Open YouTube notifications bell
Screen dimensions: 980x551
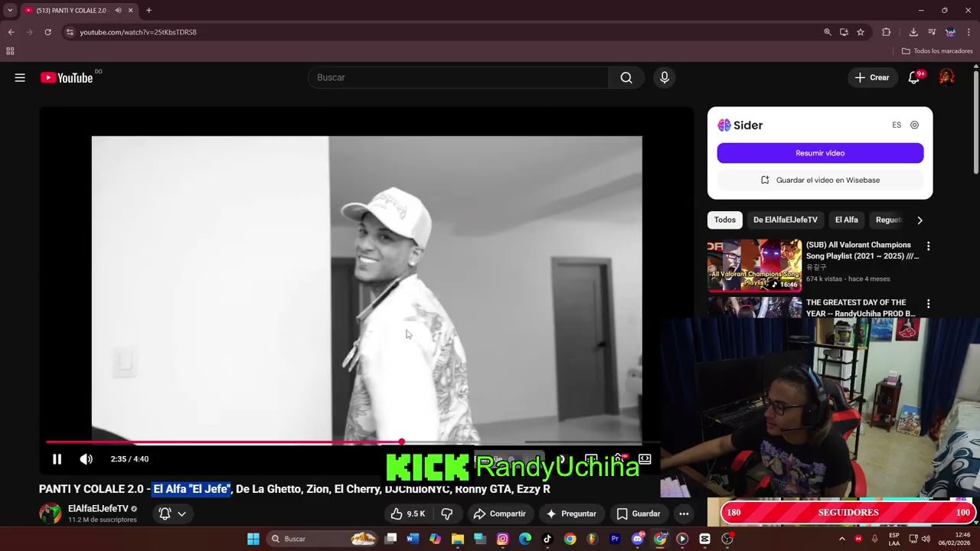pyautogui.click(x=914, y=77)
